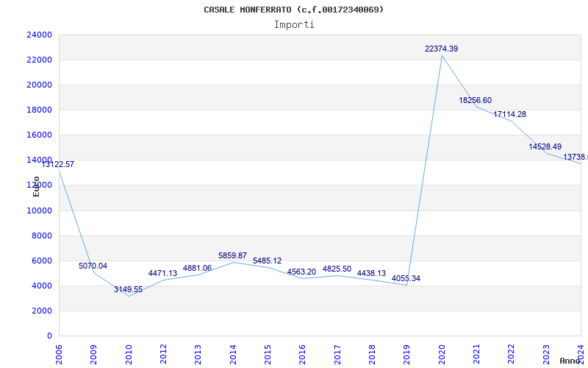The width and height of the screenshot is (588, 368).
Task: Click y-axis value 20000
Action: coord(40,85)
